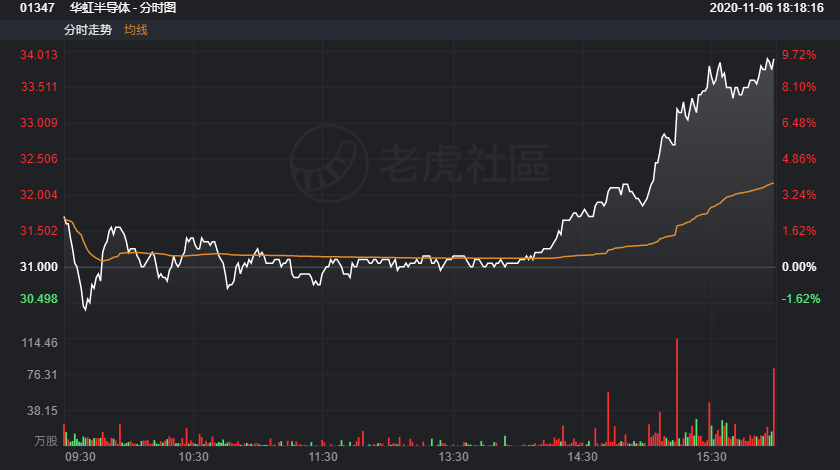
Task: Click the green percent label -1.62%
Action: tap(801, 299)
